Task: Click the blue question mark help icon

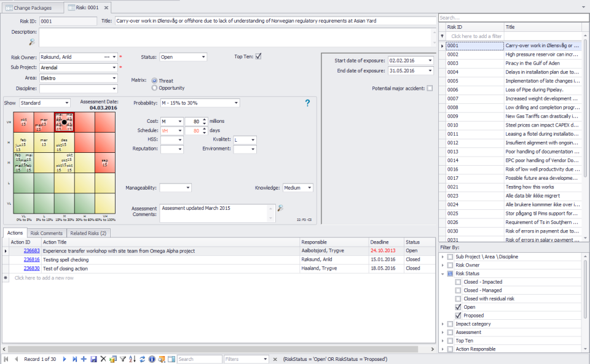Action: click(308, 103)
